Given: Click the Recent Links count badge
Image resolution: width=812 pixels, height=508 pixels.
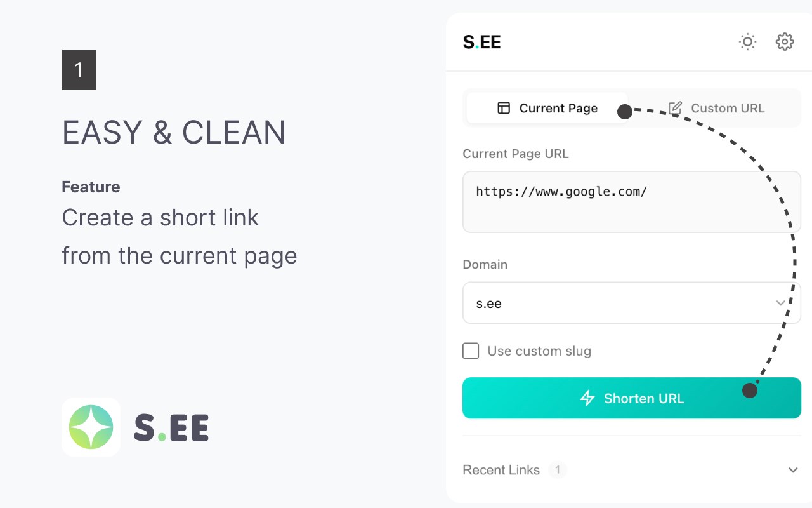Looking at the screenshot, I should point(558,470).
